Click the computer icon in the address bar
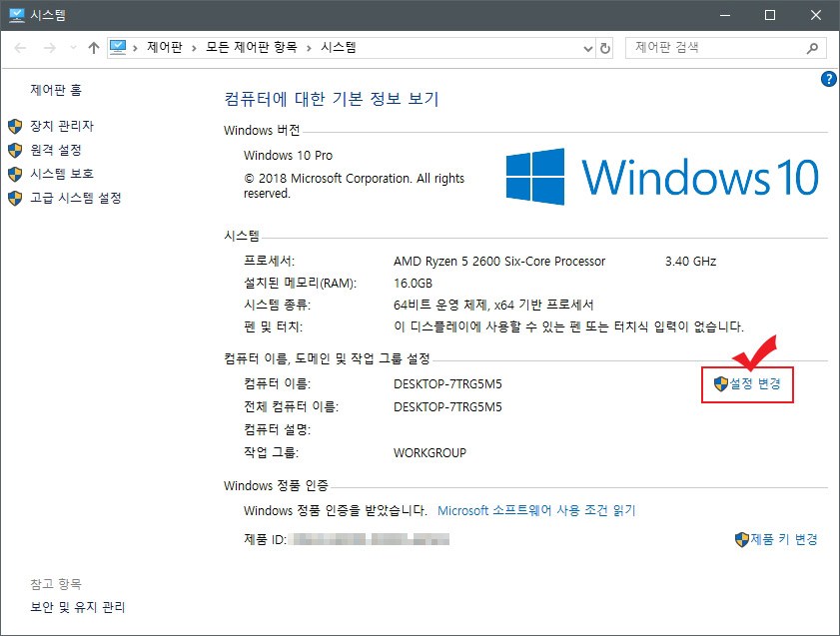Image resolution: width=840 pixels, height=636 pixels. tap(118, 48)
